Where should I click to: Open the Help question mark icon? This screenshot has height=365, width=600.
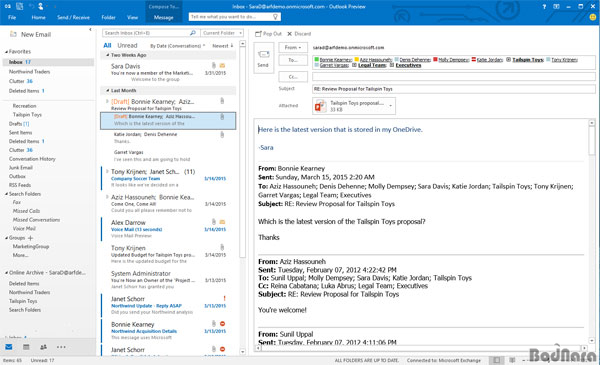(544, 7)
